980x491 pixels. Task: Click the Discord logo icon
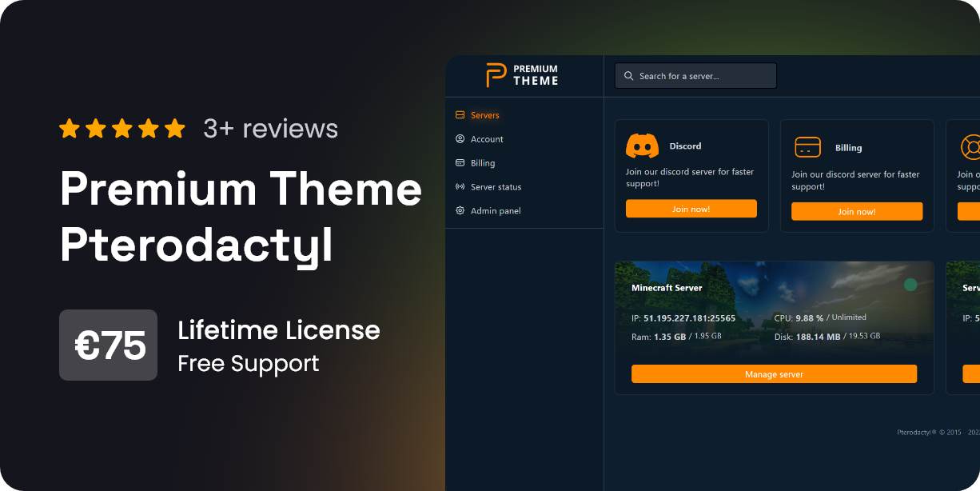pos(642,146)
